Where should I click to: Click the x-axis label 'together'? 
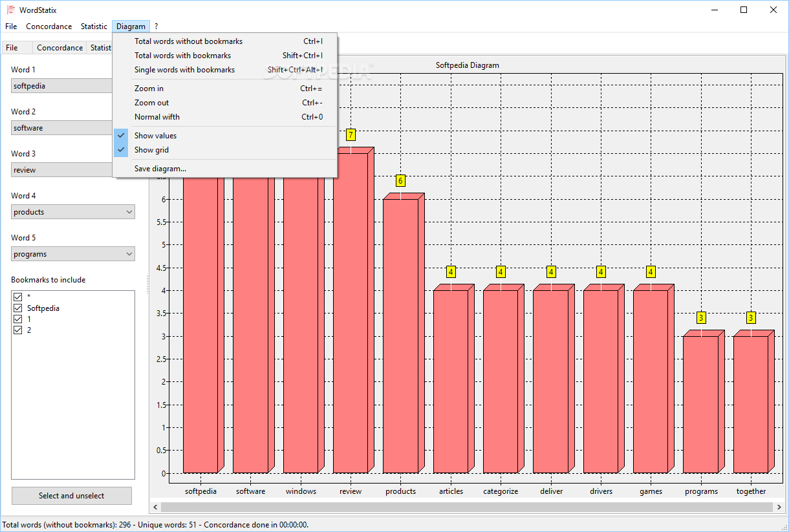pos(751,491)
